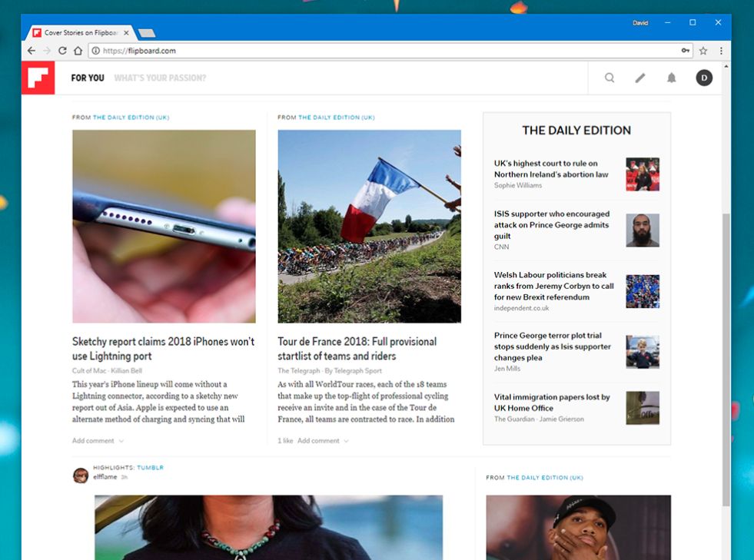The width and height of the screenshot is (754, 560).
Task: Expand options arrow next to iPhone Add comment
Action: tap(121, 441)
